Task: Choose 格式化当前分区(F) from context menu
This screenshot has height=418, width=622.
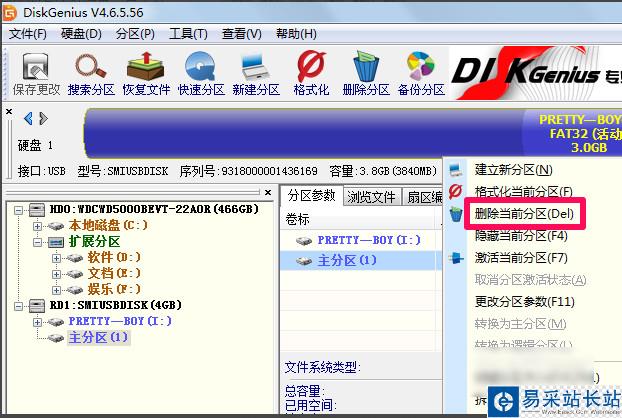Action: click(524, 192)
